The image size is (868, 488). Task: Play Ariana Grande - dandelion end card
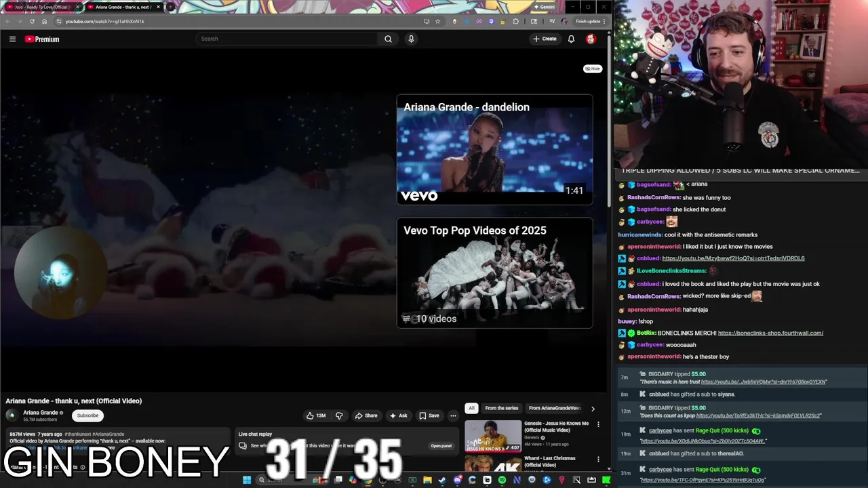click(x=494, y=150)
